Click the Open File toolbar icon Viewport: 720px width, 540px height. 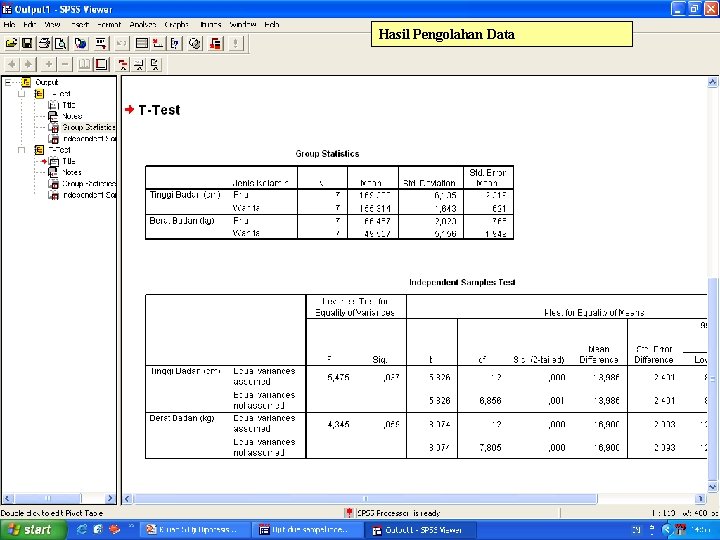pyautogui.click(x=11, y=43)
